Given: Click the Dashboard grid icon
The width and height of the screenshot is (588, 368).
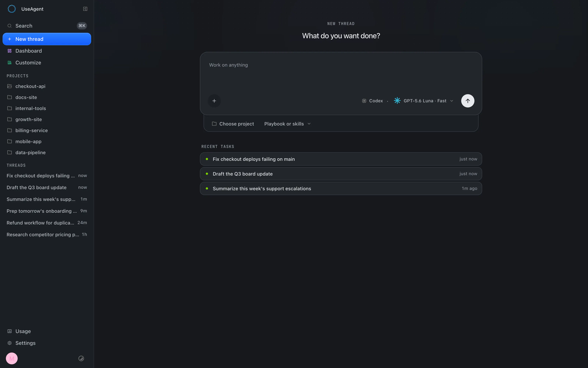Looking at the screenshot, I should (10, 51).
